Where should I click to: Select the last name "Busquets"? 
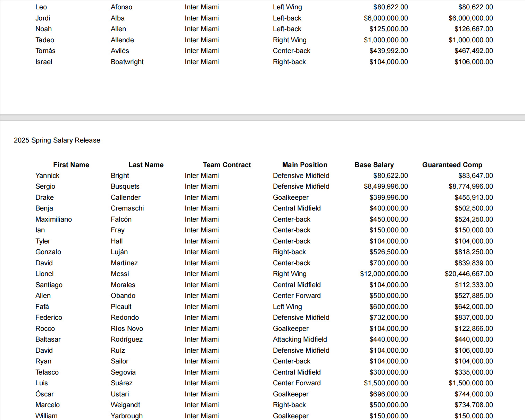pyautogui.click(x=125, y=186)
